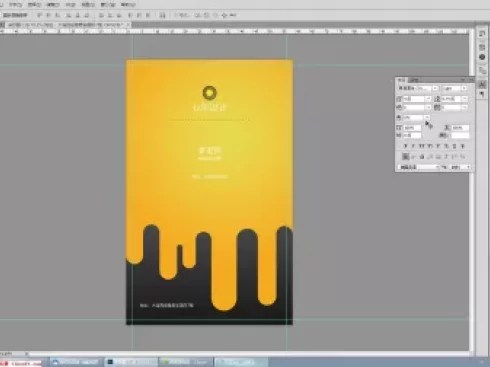Viewport: 490px width, 367px height.
Task: Open the Help menu
Action: click(x=128, y=5)
